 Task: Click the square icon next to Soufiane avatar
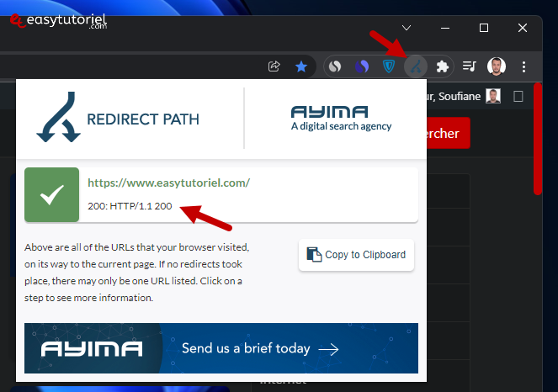(518, 97)
